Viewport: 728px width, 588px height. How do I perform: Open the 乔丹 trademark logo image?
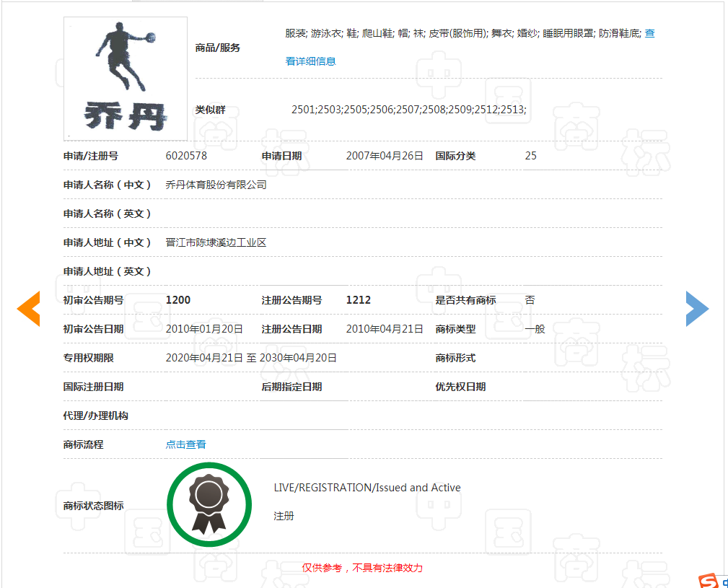(x=126, y=79)
